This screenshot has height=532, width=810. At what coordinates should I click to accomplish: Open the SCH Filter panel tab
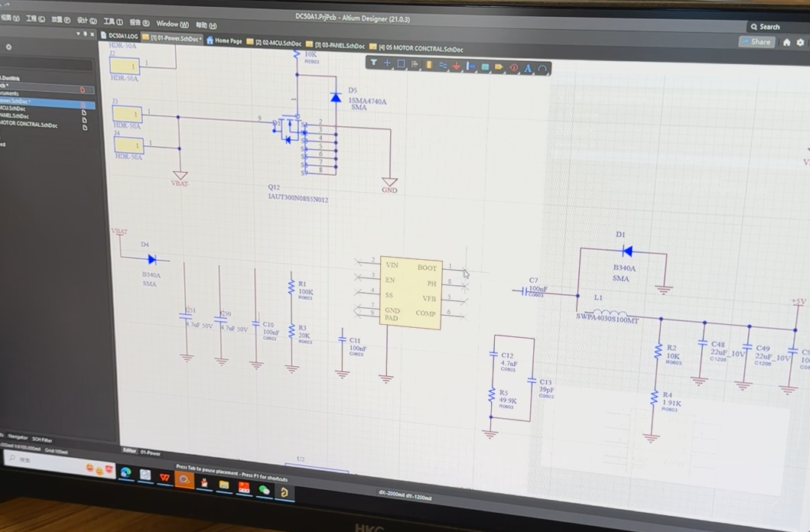point(42,439)
